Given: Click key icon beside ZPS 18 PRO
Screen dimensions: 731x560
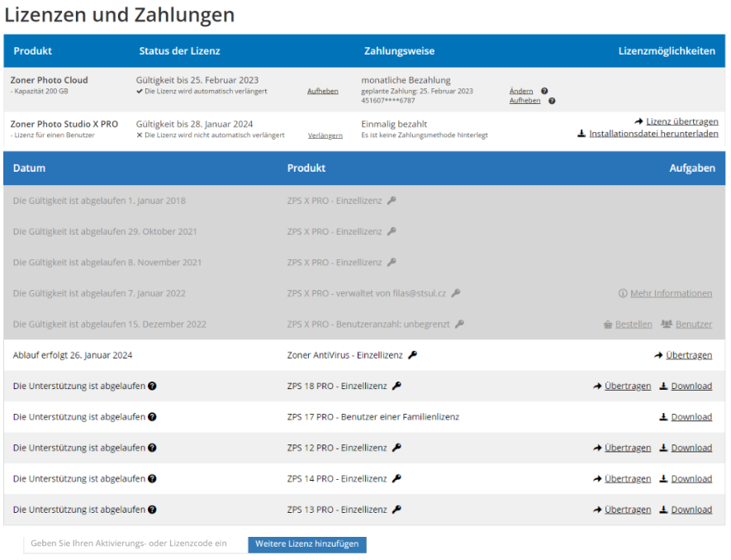Looking at the screenshot, I should pyautogui.click(x=396, y=386).
